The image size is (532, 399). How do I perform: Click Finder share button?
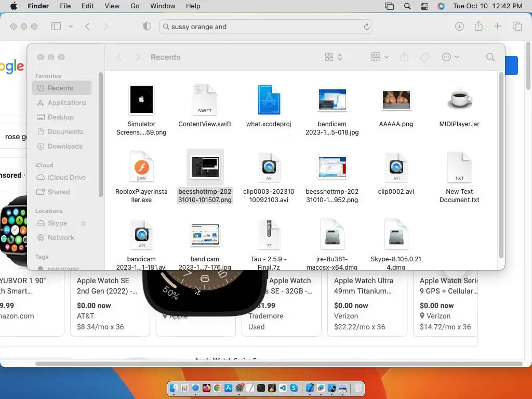point(404,57)
